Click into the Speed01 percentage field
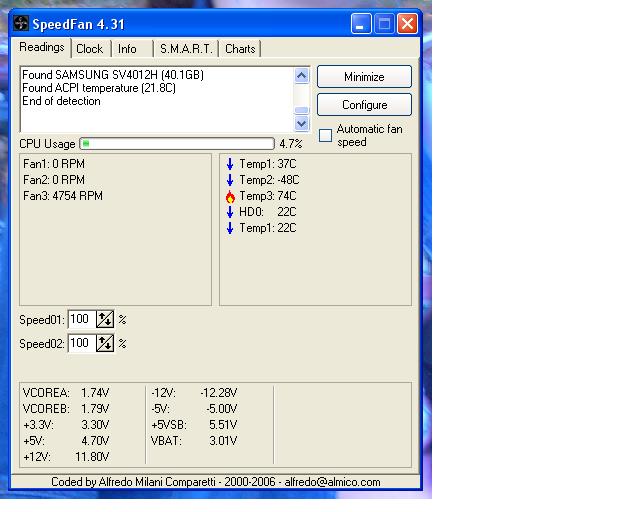This screenshot has height=512, width=640. [82, 319]
